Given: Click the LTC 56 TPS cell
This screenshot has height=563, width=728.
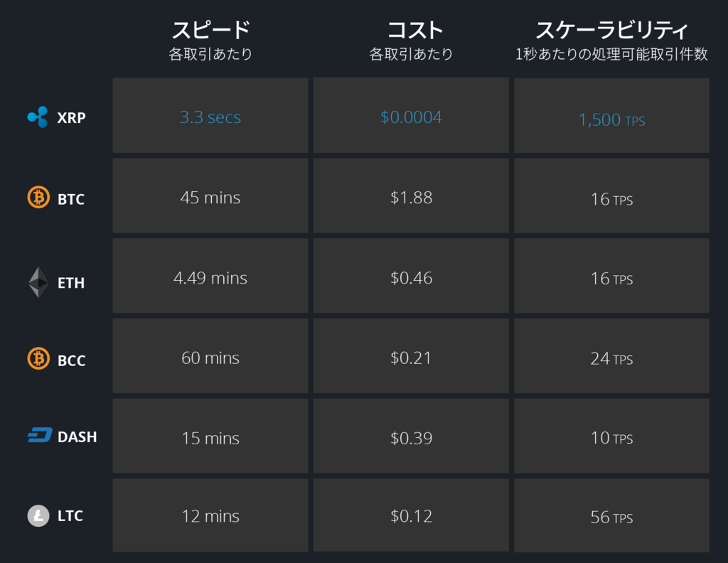Looking at the screenshot, I should [x=611, y=515].
